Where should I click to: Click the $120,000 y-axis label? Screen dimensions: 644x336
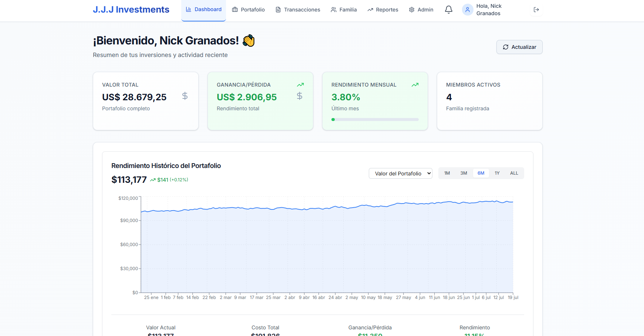128,198
